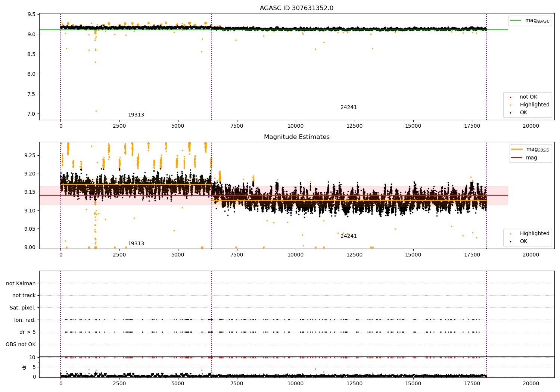
Task: Click OK in the top plot legend
Action: coord(523,113)
